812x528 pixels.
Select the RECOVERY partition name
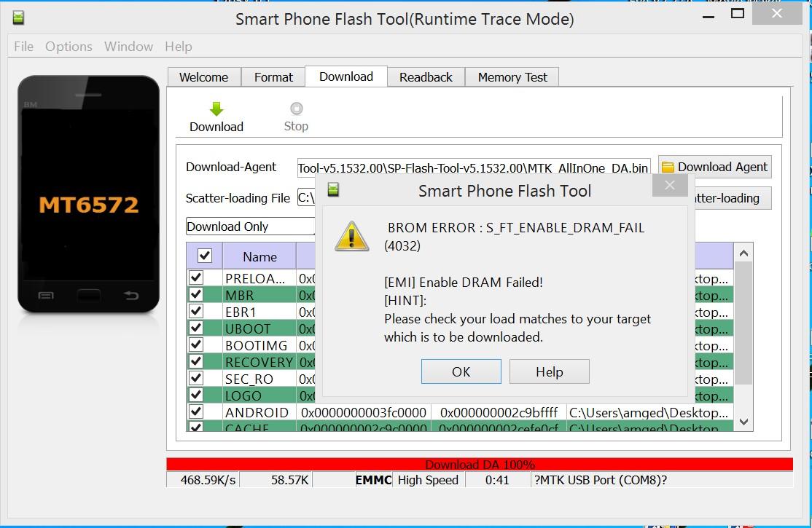tap(259, 363)
